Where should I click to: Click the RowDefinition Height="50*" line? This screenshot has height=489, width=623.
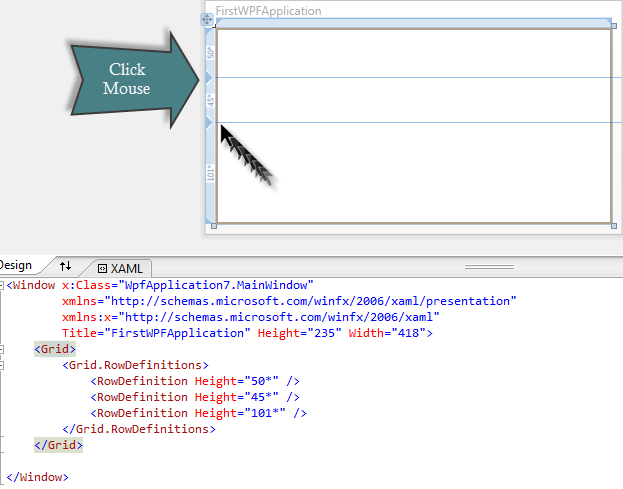[x=195, y=381]
